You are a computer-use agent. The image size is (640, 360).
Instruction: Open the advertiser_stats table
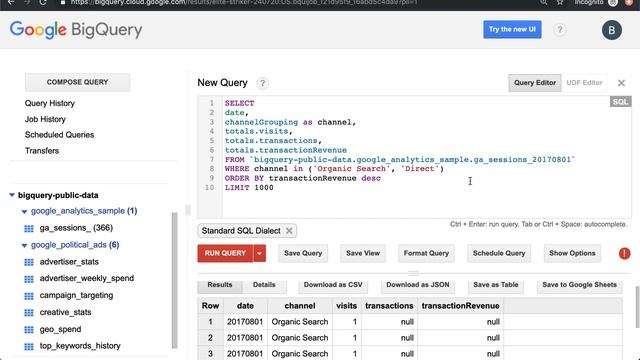pyautogui.click(x=69, y=262)
